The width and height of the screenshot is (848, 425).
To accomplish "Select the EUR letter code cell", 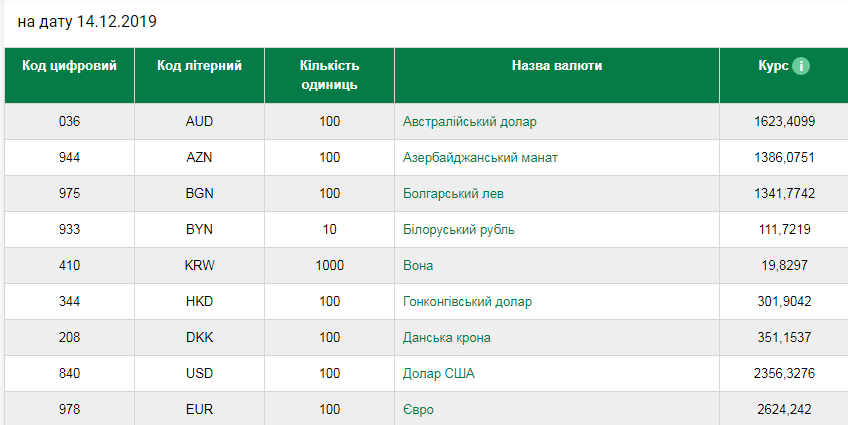I will (x=200, y=409).
